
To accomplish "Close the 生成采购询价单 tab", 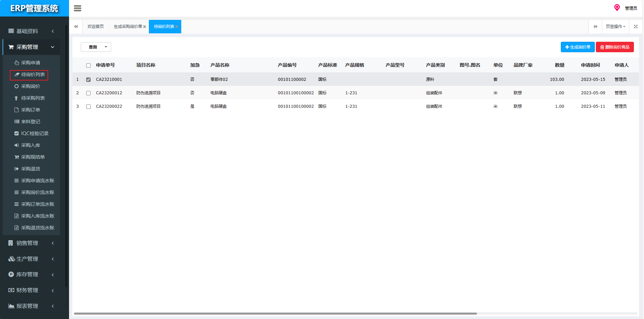I will click(x=145, y=27).
